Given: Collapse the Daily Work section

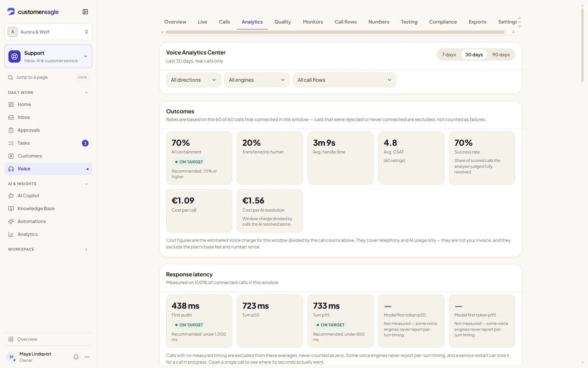Looking at the screenshot, I should [48, 93].
